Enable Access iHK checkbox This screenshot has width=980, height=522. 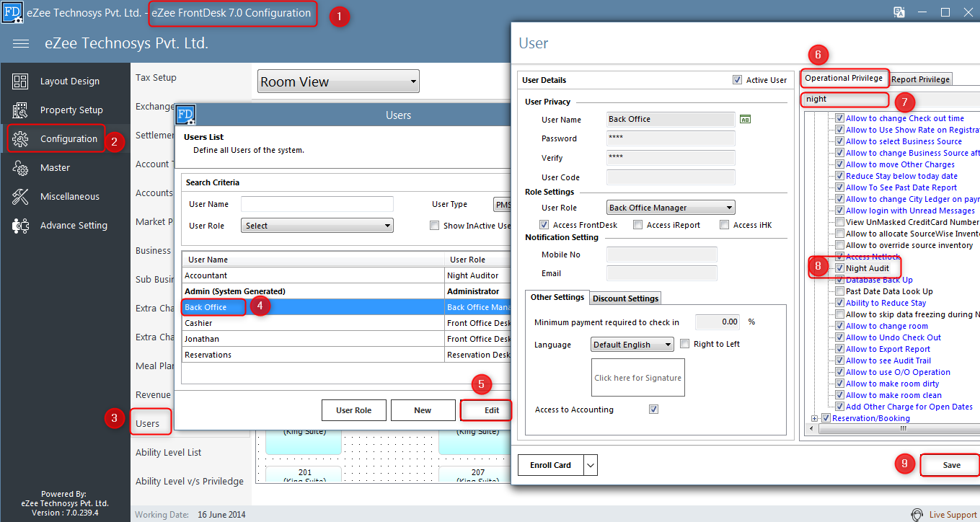pyautogui.click(x=725, y=225)
